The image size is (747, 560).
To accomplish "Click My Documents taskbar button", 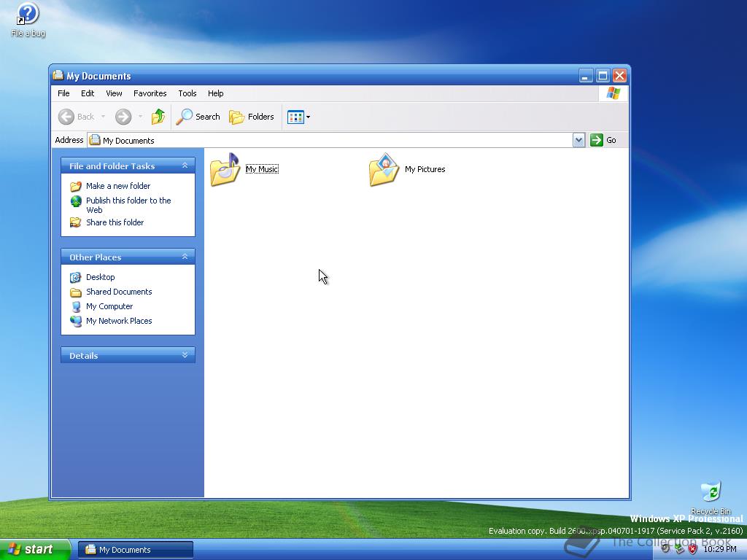I will pos(135,550).
